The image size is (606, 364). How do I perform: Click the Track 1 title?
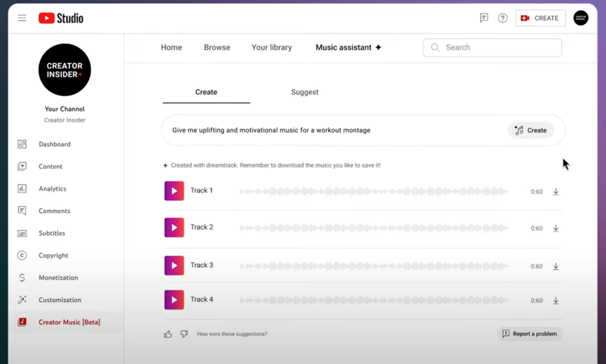(x=201, y=190)
